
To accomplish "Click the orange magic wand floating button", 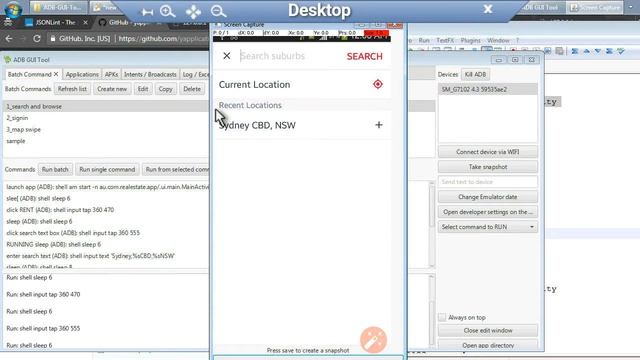I will click(373, 340).
